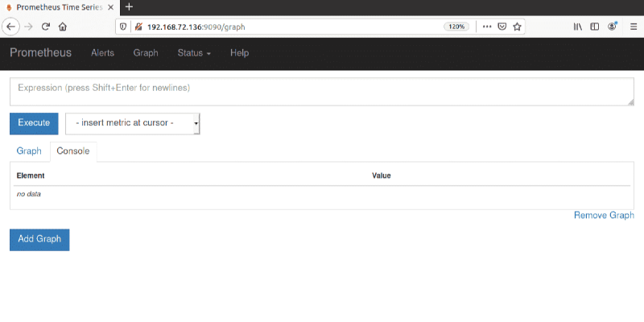Click the browser back arrow button
The height and width of the screenshot is (322, 644).
pyautogui.click(x=11, y=26)
